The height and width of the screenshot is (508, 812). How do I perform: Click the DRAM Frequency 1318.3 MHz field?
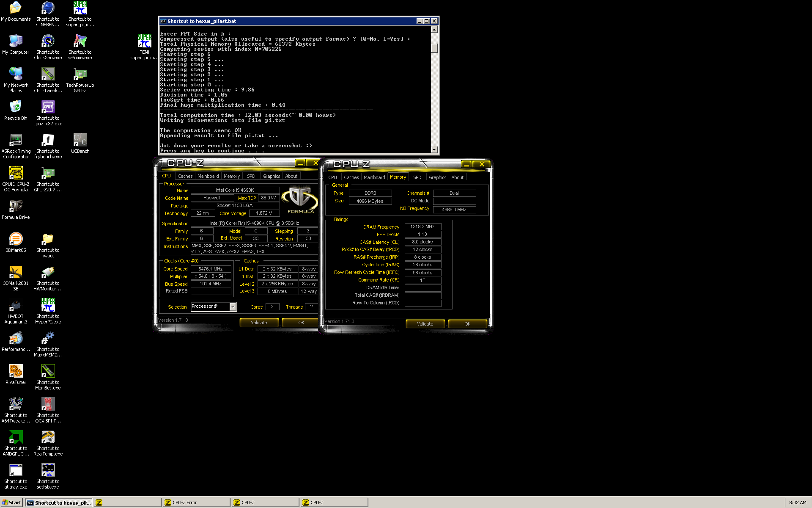[x=422, y=227]
